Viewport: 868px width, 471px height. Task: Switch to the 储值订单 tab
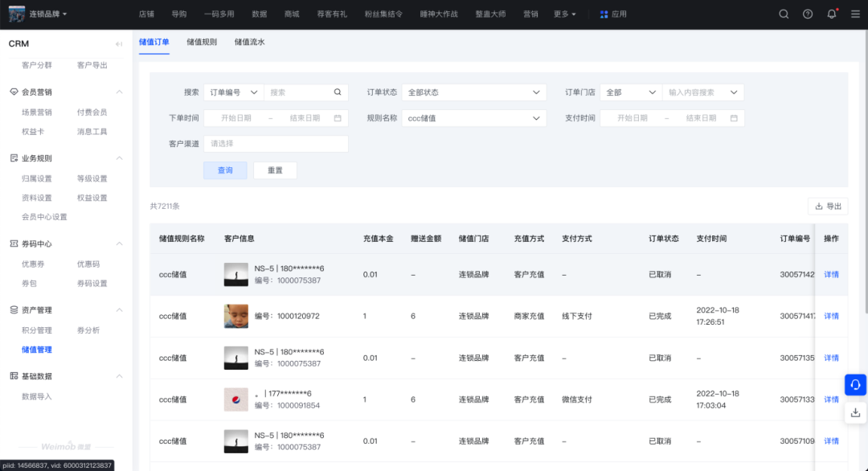pos(154,42)
